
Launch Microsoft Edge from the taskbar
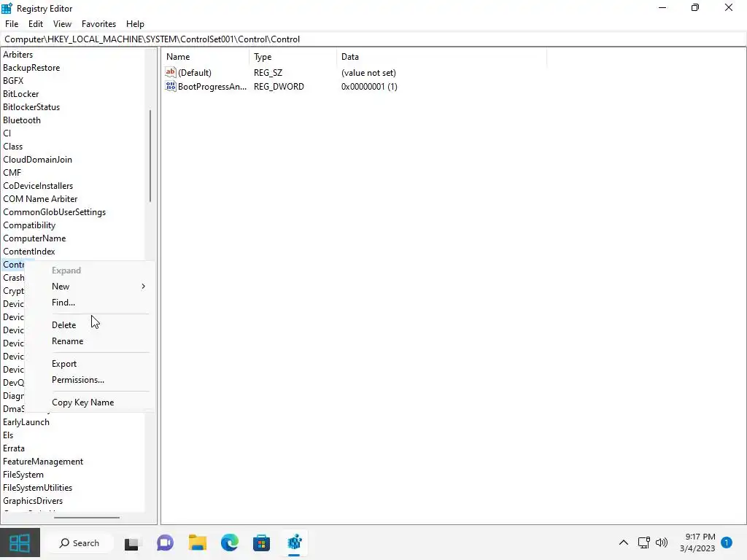point(230,543)
